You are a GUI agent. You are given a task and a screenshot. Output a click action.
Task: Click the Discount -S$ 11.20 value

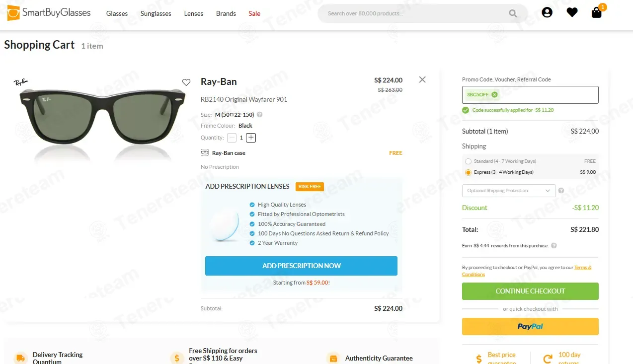[586, 208]
